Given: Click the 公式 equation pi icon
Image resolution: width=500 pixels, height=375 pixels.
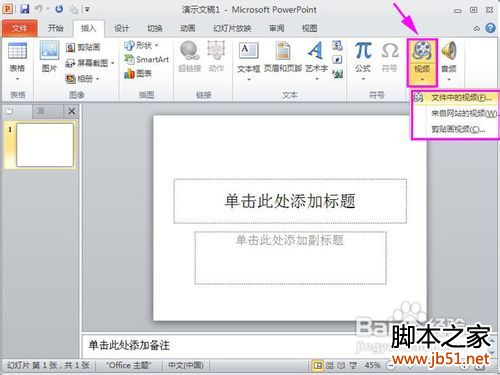Looking at the screenshot, I should pyautogui.click(x=363, y=51).
